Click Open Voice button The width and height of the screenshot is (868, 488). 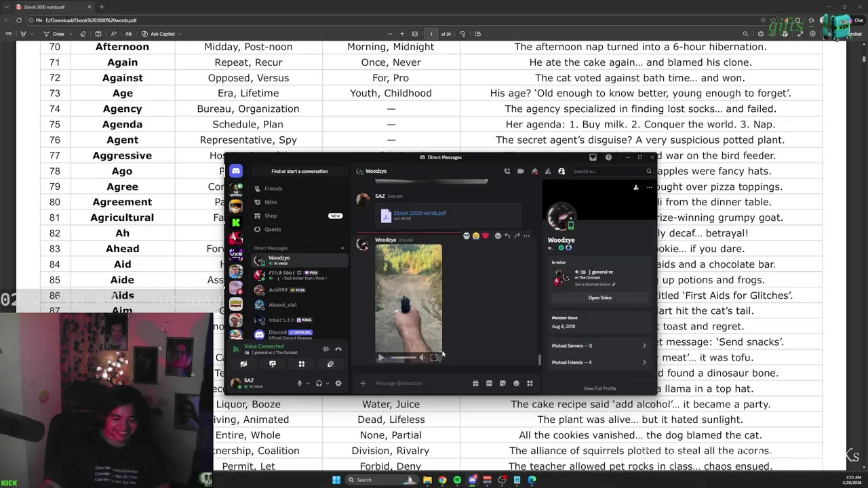click(x=599, y=298)
